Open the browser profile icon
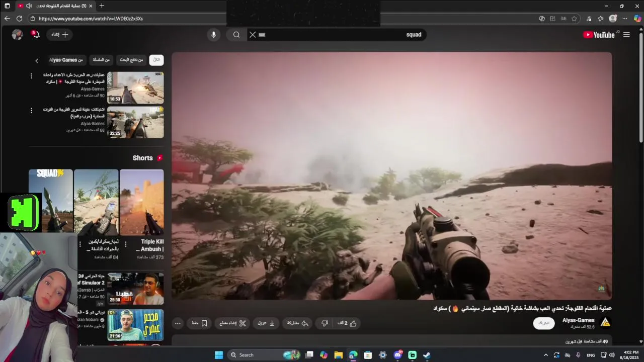 613,19
